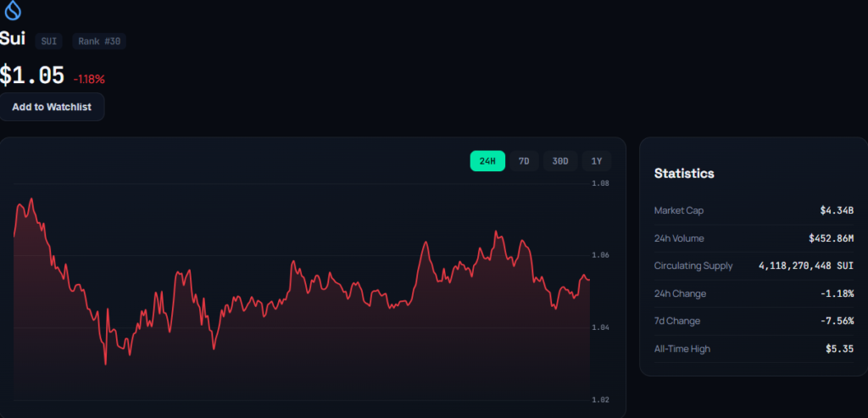Click the 24h Change label
The image size is (868, 418).
pos(681,293)
